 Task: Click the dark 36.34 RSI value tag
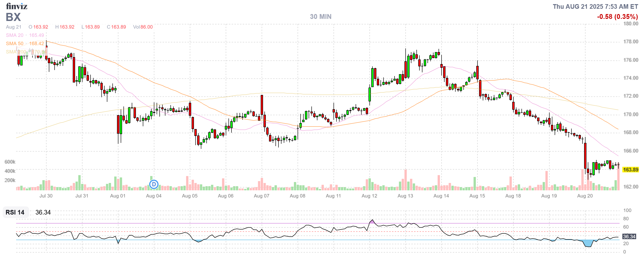click(629, 236)
